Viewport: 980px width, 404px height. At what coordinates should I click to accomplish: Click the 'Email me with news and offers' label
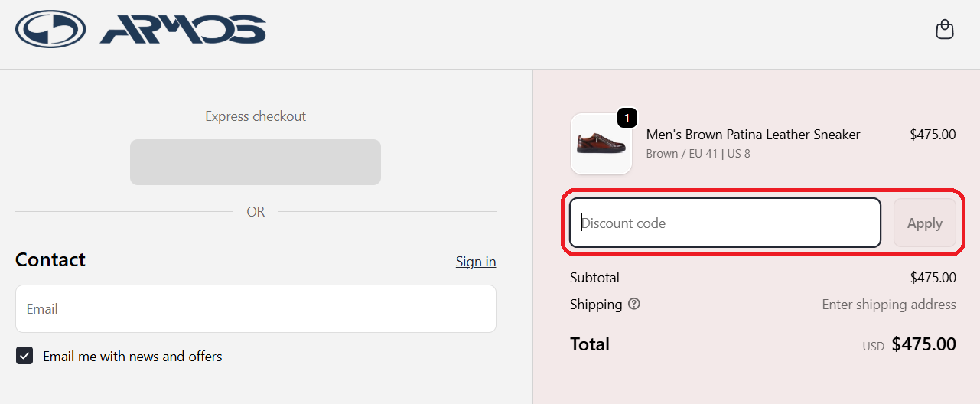click(x=132, y=357)
